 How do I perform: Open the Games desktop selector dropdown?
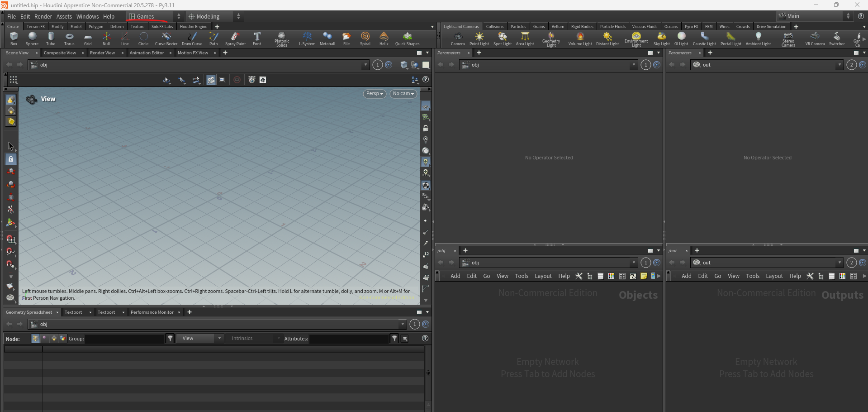tap(154, 16)
